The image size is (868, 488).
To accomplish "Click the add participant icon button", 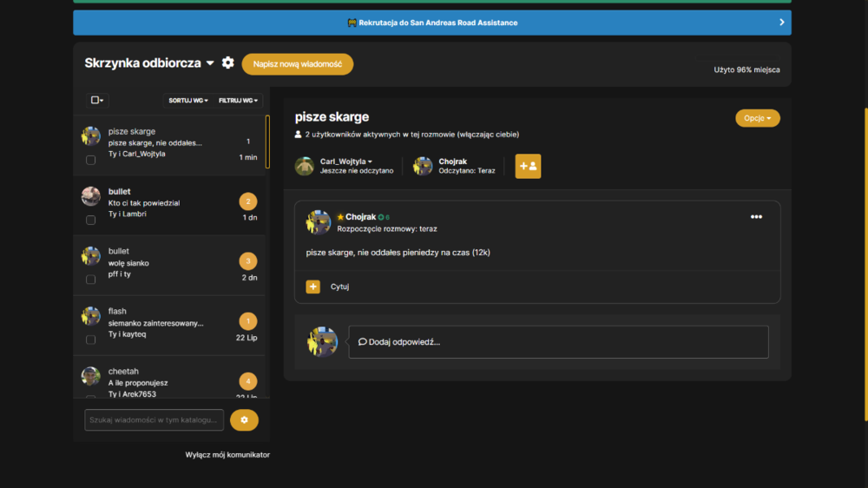I will coord(528,166).
